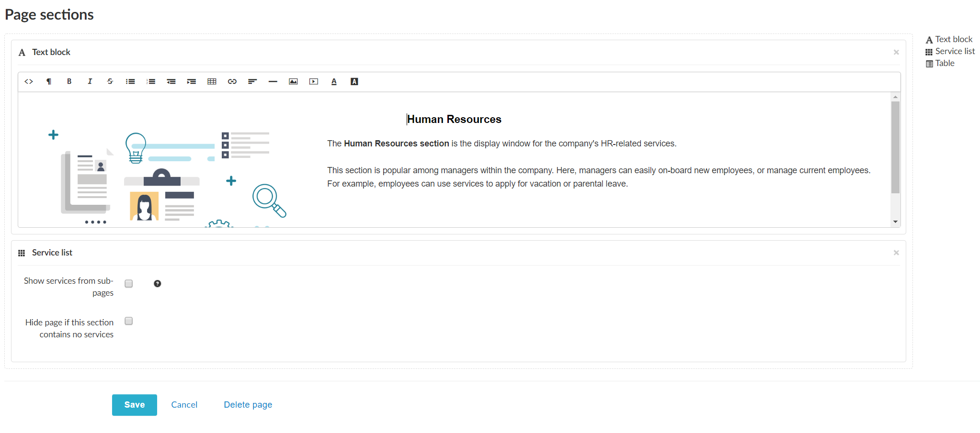Open the text font color picker

coord(334,81)
